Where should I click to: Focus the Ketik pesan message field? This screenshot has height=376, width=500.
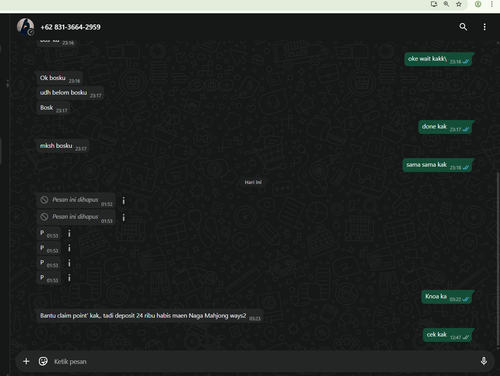point(263,361)
